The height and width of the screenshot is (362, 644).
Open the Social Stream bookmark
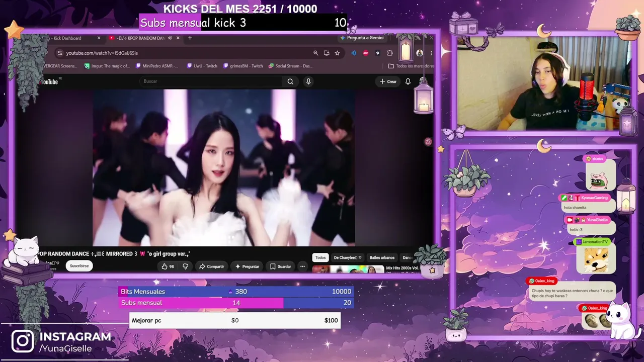coord(291,66)
